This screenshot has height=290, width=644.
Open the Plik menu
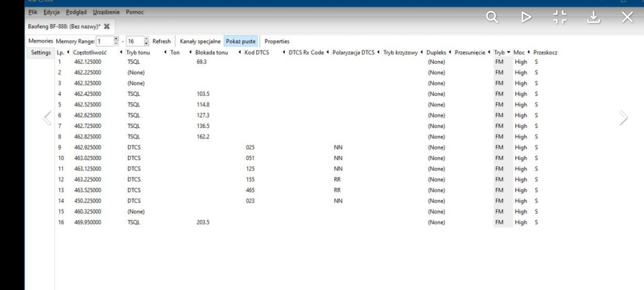tap(32, 12)
